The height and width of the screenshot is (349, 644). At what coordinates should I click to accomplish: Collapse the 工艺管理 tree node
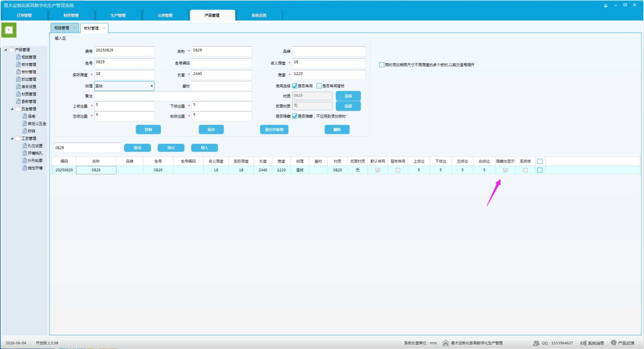pos(12,138)
